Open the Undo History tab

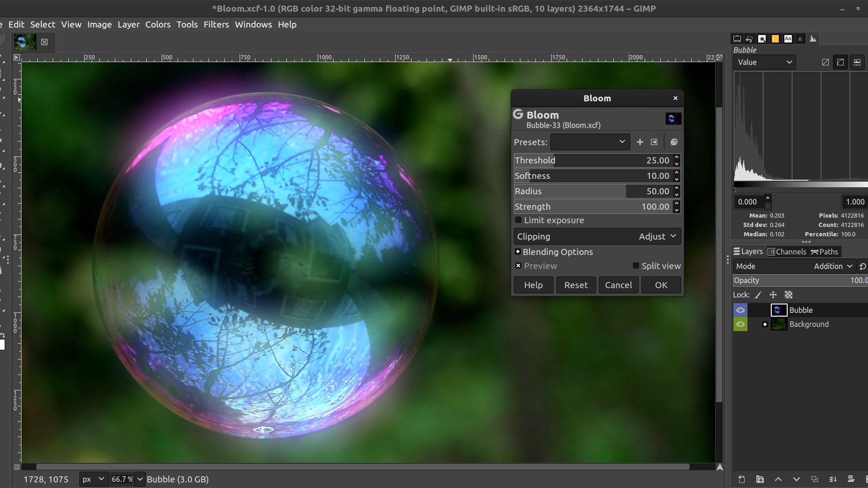point(749,38)
